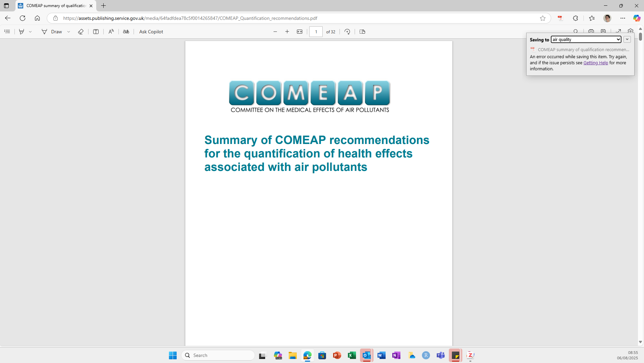The width and height of the screenshot is (644, 363).
Task: Click the clock showing 08:55
Action: pyautogui.click(x=633, y=353)
